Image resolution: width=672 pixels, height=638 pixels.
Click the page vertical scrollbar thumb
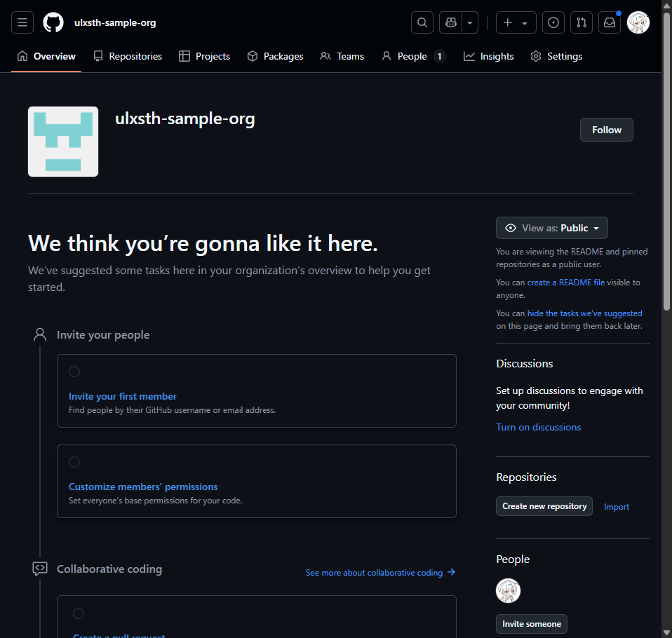tap(666, 161)
